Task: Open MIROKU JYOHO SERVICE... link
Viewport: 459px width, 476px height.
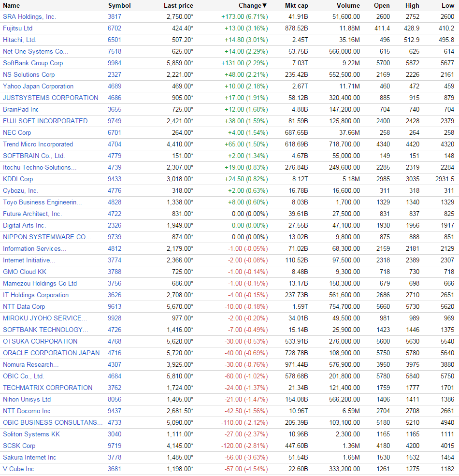Action: click(45, 318)
